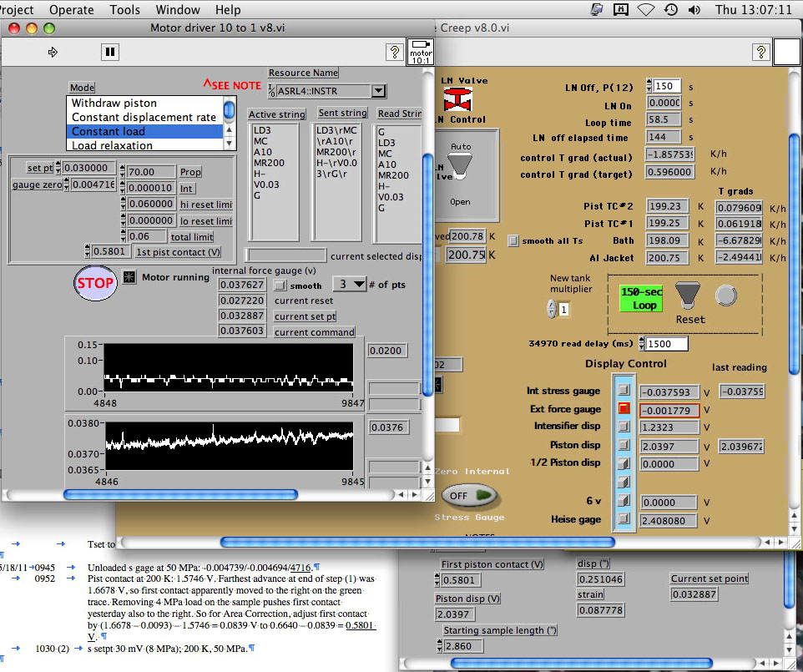Toggle Ext force gauge display button

[x=623, y=409]
